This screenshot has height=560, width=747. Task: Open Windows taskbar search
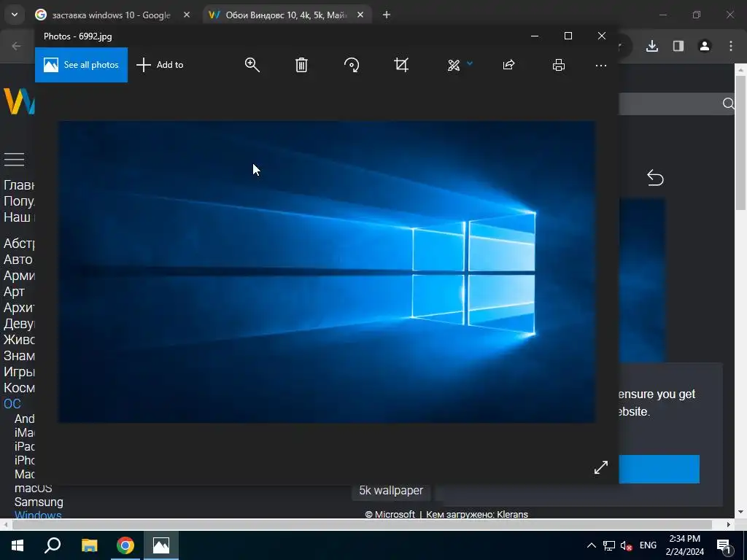(53, 545)
